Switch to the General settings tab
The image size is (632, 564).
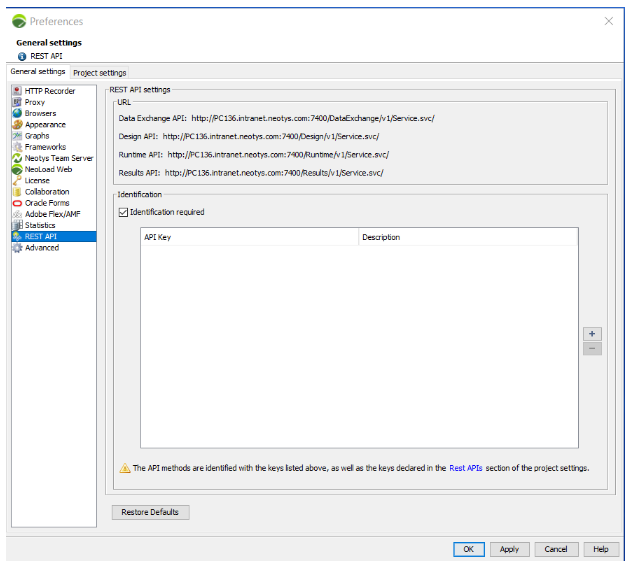38,72
